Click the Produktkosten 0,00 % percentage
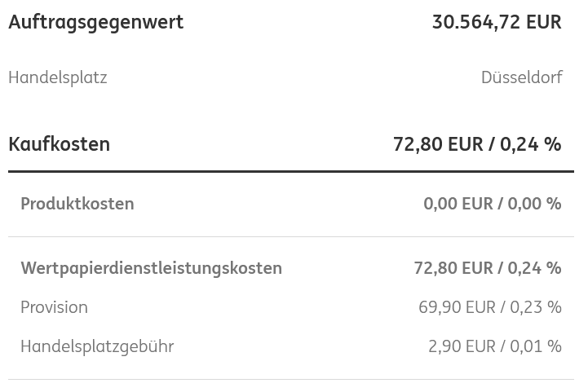The image size is (588, 392). coord(534,204)
